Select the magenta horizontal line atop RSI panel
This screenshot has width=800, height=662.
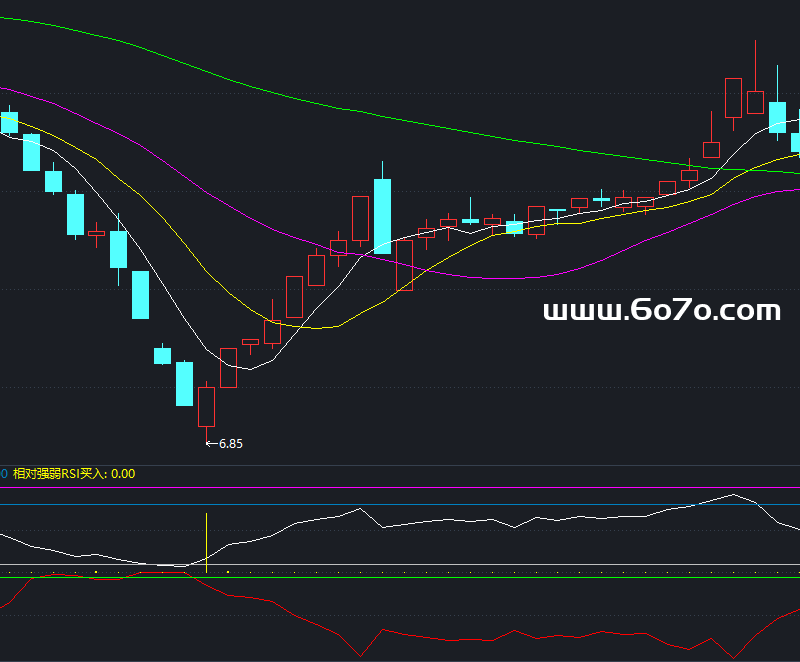pos(400,488)
